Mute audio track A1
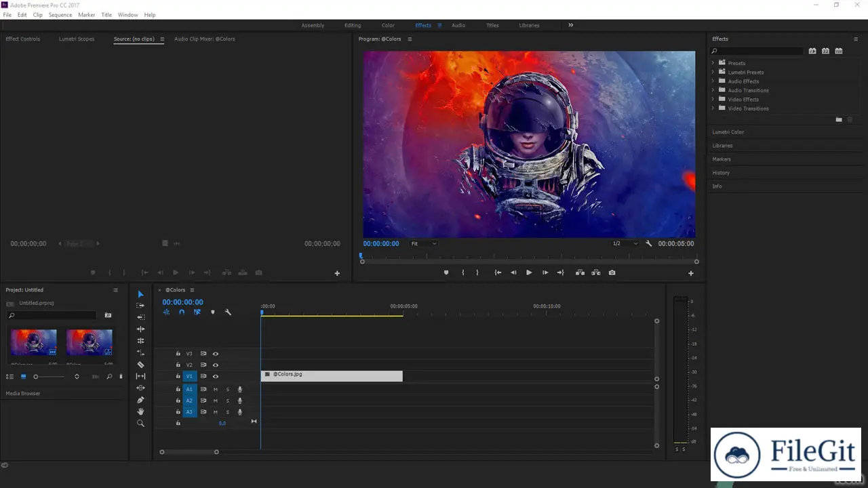 216,389
